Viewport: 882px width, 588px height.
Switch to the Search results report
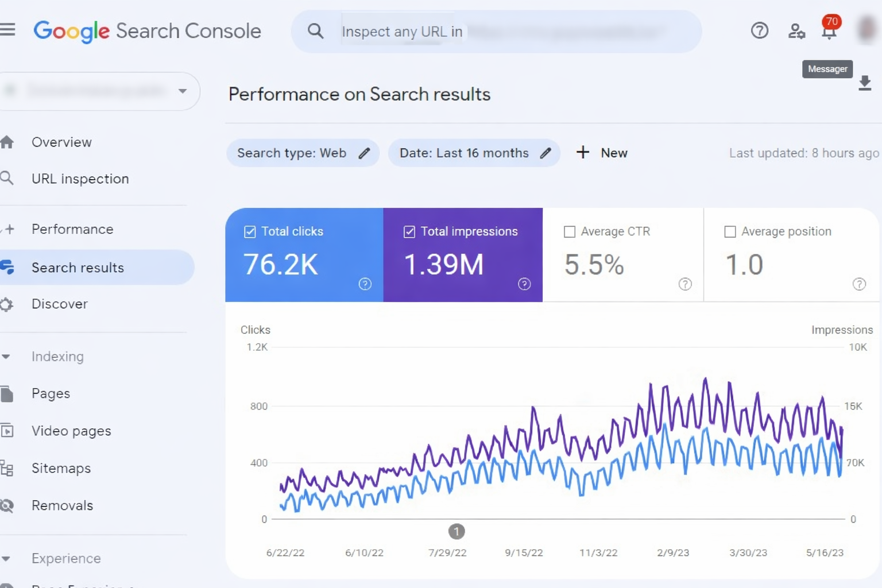(78, 267)
